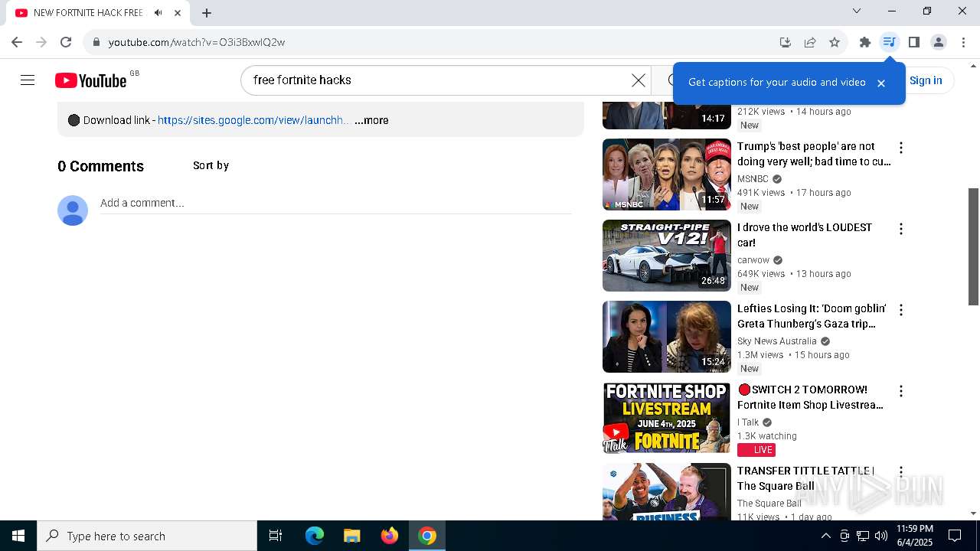This screenshot has height=551, width=980.
Task: Visit the carwow channel name
Action: click(753, 260)
